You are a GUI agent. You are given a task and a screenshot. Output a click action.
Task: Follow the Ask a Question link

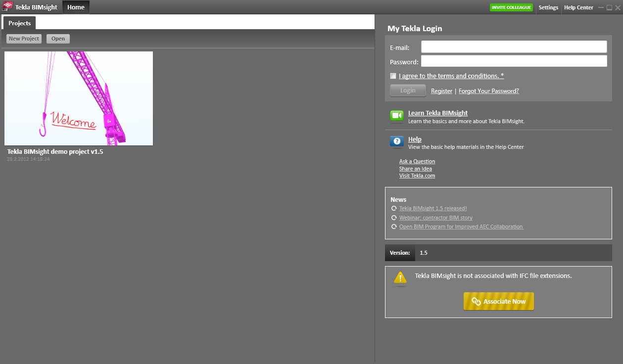point(417,161)
